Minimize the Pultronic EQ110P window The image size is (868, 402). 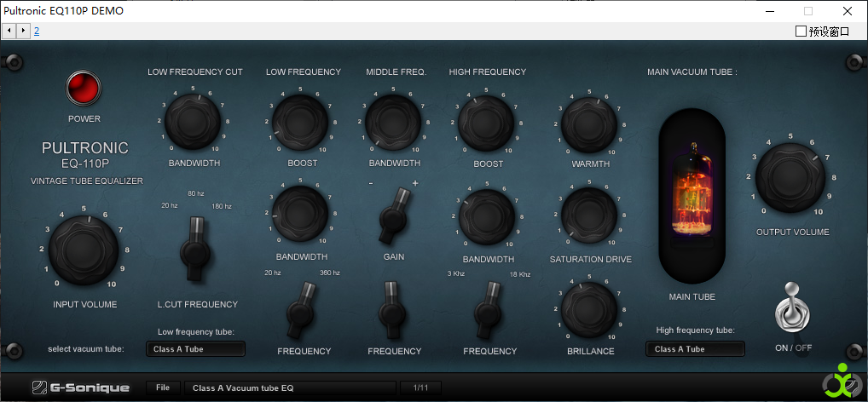769,11
